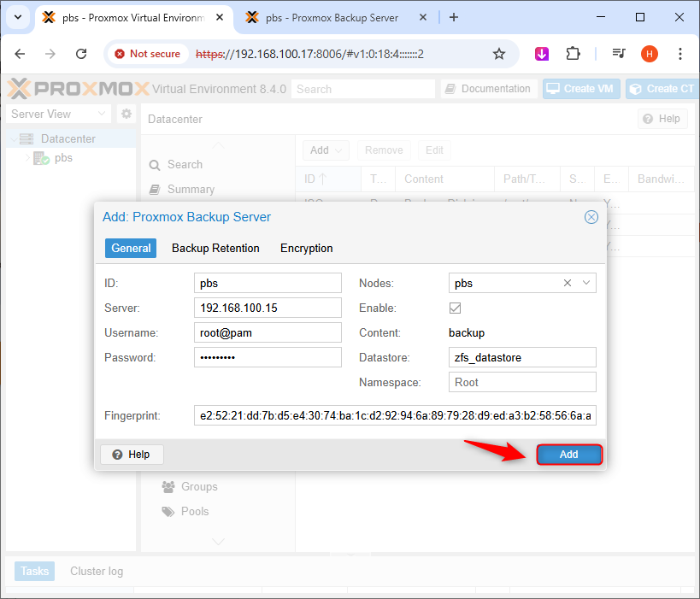The height and width of the screenshot is (599, 700).
Task: Switch to the General tab
Action: (131, 248)
